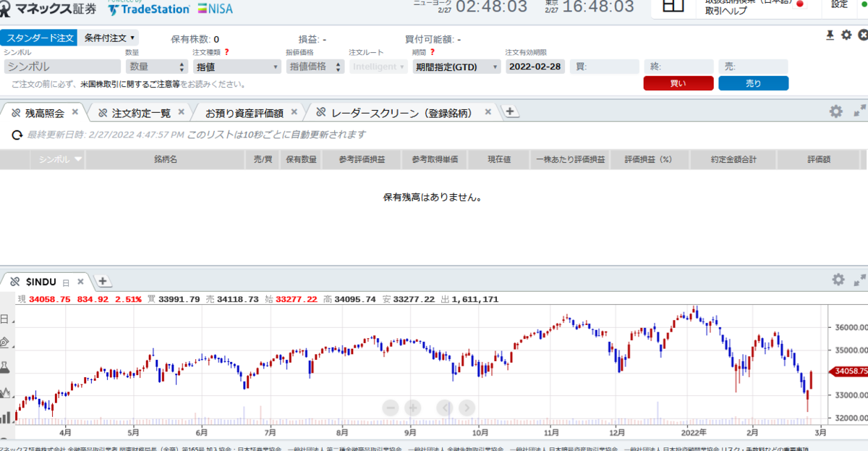Viewport: 868px width, 451px height.
Task: Expand the chart panel to fullscreen
Action: pos(860,279)
